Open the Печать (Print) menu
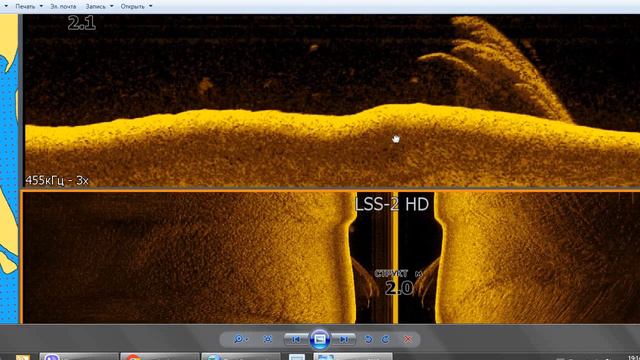The width and height of the screenshot is (640, 360). coord(25,7)
